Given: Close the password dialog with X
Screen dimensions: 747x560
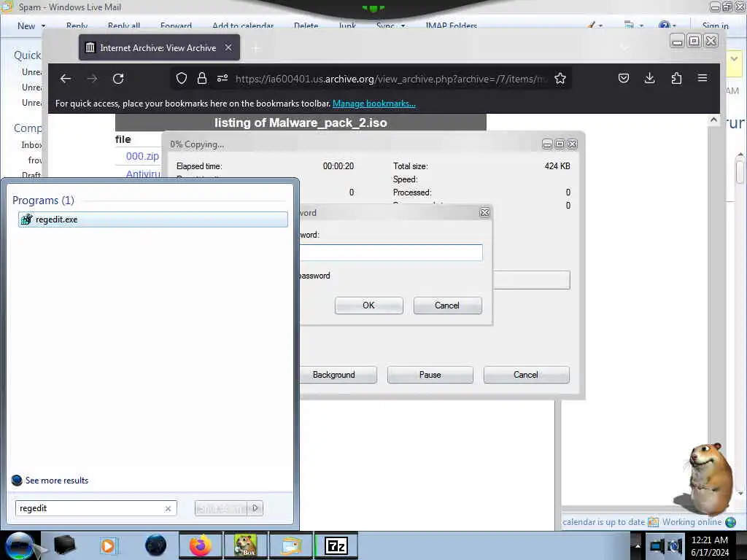Looking at the screenshot, I should pyautogui.click(x=484, y=213).
